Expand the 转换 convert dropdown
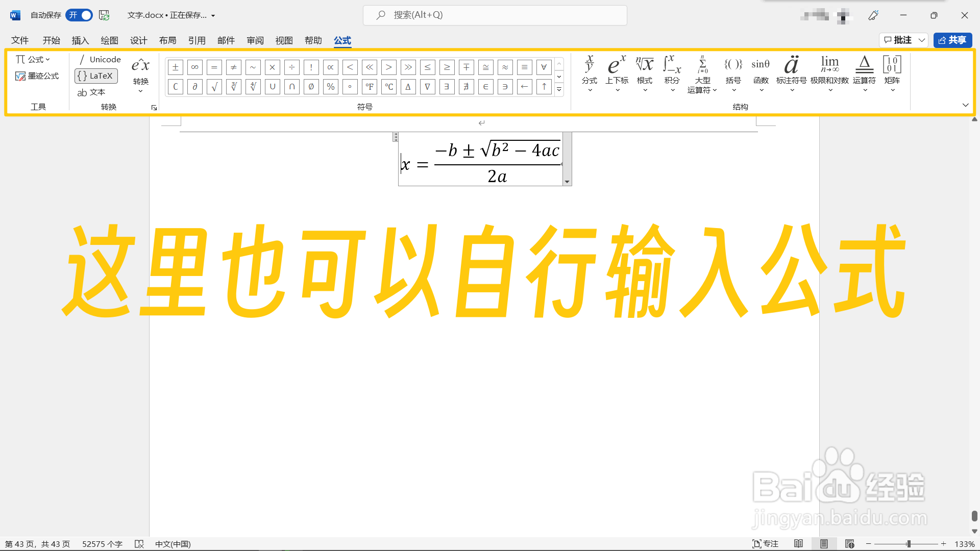 [140, 75]
